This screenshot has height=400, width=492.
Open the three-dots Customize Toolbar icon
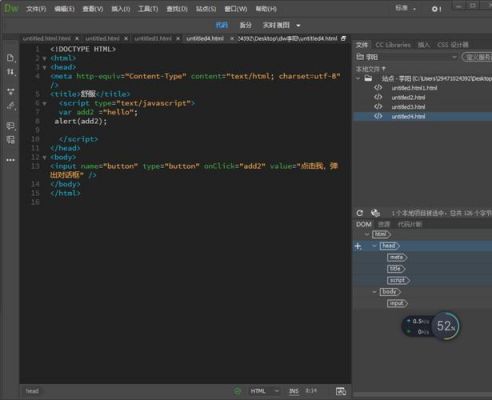(x=10, y=160)
